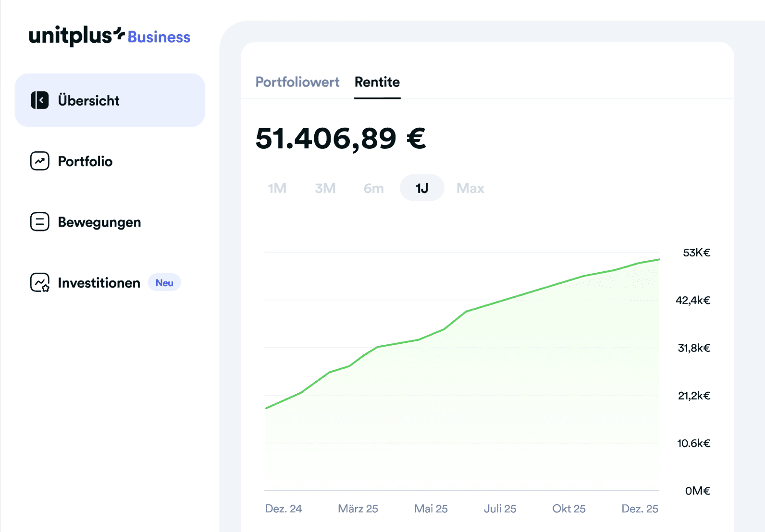Click the Portfolio chart icon
Viewport: 765px width, 532px height.
(40, 161)
